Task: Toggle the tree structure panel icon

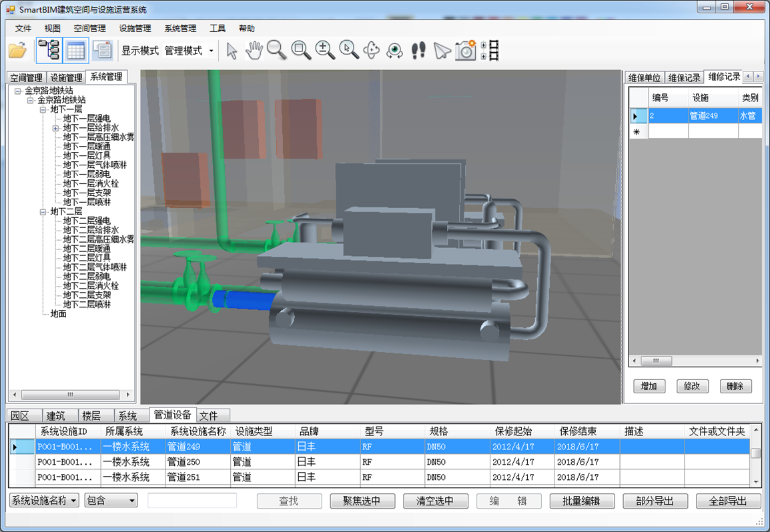Action: tap(48, 51)
